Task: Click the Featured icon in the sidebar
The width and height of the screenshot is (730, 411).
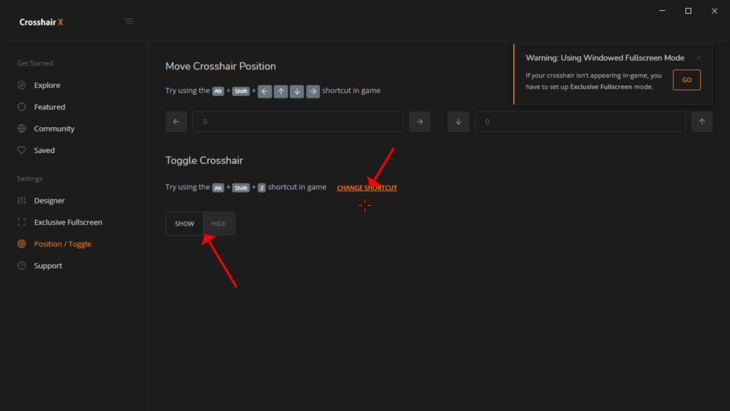Action: [x=21, y=107]
